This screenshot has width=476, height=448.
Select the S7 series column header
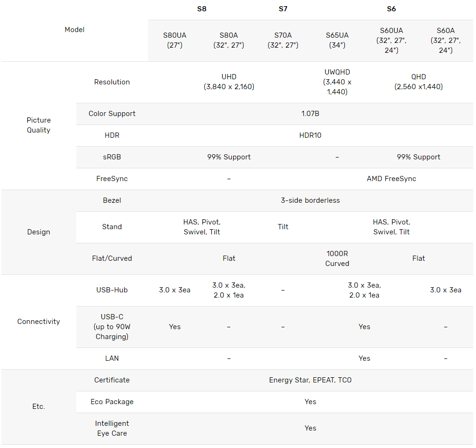coord(283,9)
